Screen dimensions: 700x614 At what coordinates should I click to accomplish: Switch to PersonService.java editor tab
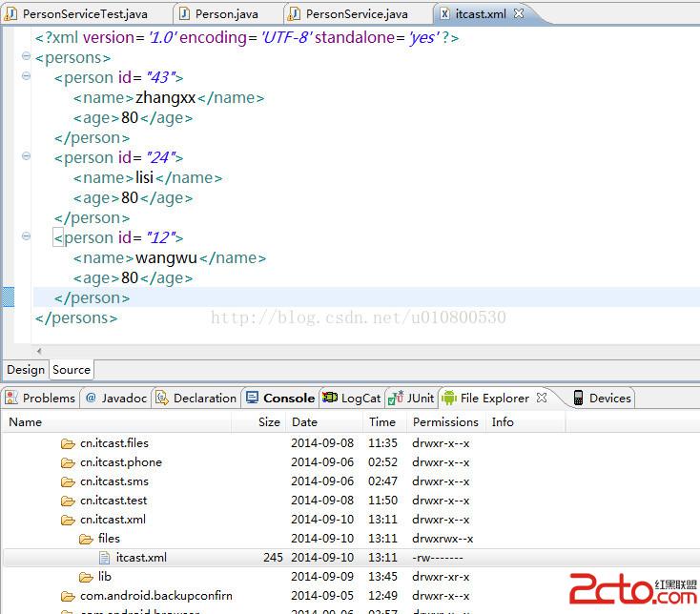(x=356, y=14)
